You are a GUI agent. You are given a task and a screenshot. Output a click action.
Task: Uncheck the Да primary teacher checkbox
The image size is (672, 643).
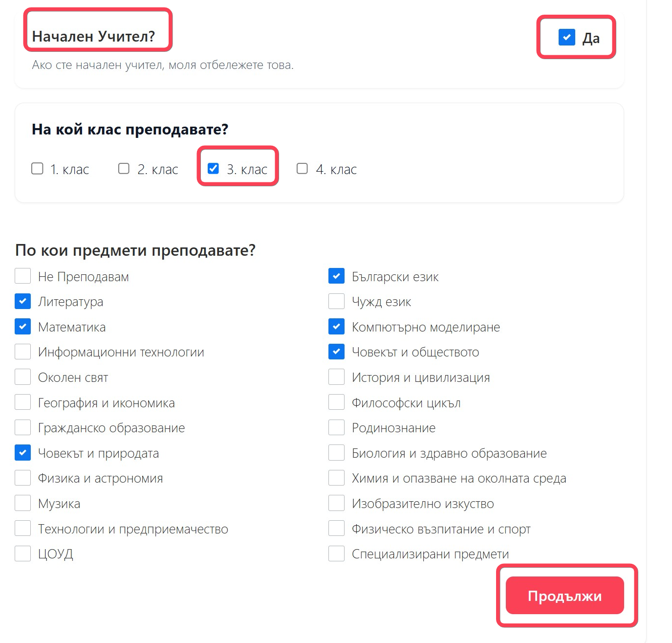point(566,37)
